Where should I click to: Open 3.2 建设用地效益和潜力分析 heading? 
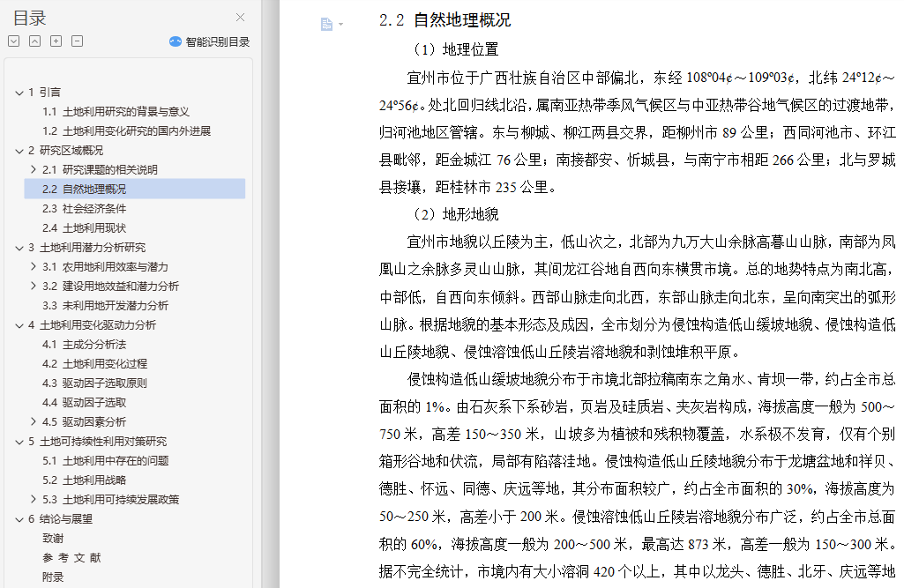pos(110,286)
